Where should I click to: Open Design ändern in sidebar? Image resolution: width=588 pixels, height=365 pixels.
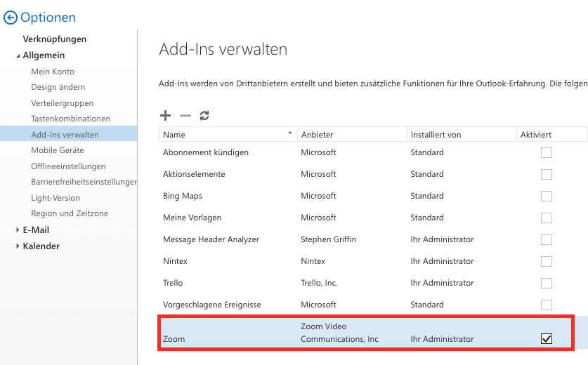58,87
